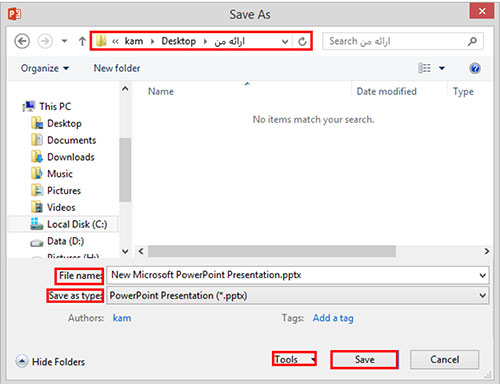Click the navigation pane scroll-up arrow
The width and height of the screenshot is (500, 384).
125,89
